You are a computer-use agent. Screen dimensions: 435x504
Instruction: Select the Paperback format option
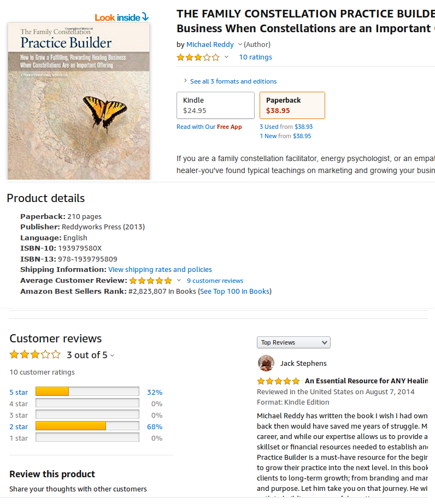click(x=292, y=105)
